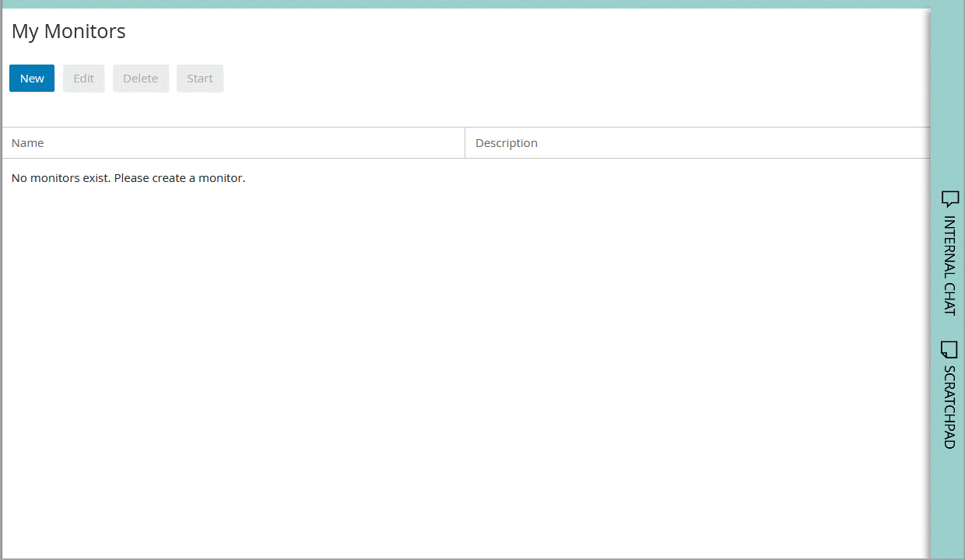This screenshot has width=965, height=560.
Task: Click the My Monitors page title
Action: [x=68, y=32]
